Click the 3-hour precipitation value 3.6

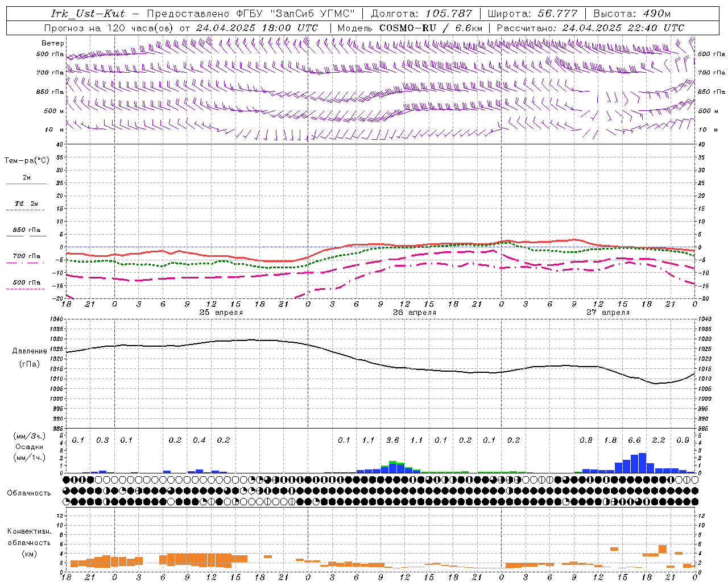392,440
